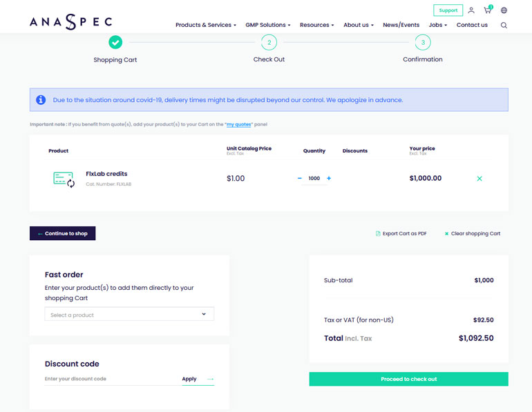Open the user account icon

click(x=471, y=10)
